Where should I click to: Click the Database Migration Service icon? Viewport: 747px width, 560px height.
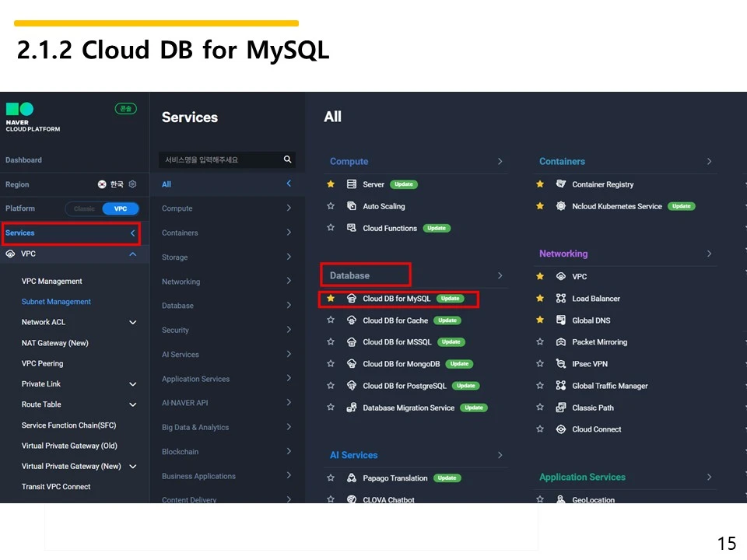[352, 407]
